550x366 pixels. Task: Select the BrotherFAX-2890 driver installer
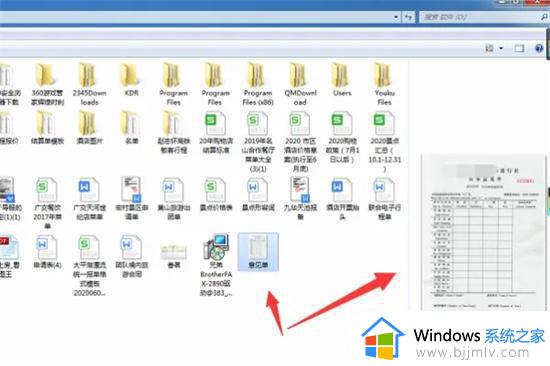click(216, 266)
